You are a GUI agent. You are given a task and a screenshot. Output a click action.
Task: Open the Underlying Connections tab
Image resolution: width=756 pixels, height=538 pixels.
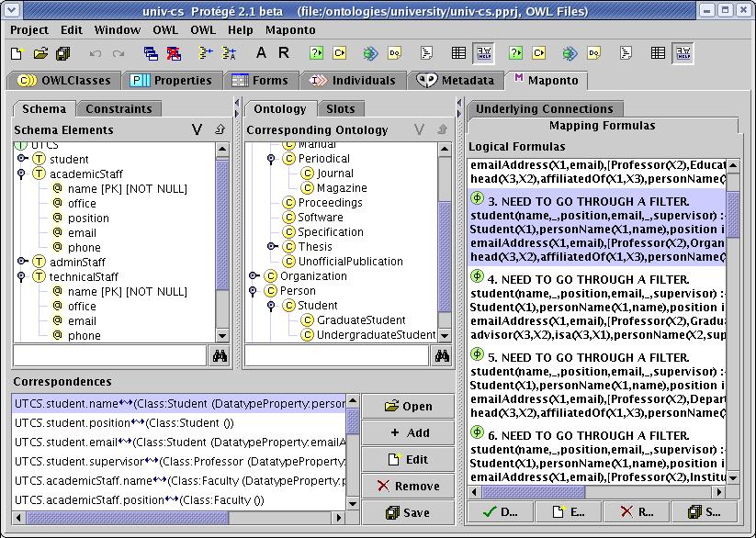coord(545,109)
